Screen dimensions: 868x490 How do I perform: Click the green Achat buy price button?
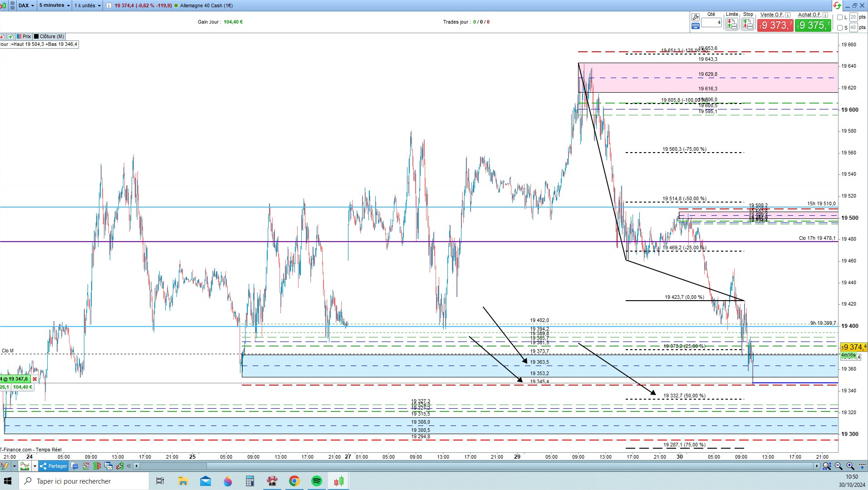click(x=813, y=25)
